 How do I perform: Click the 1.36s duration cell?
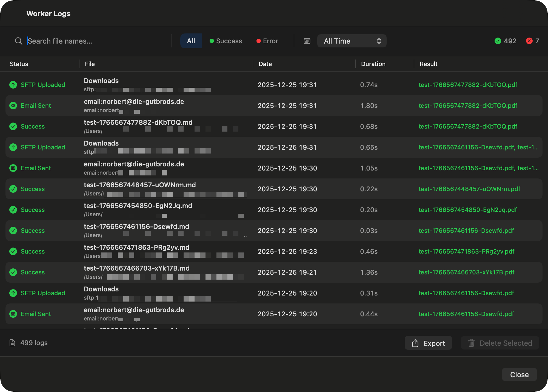pos(369,272)
